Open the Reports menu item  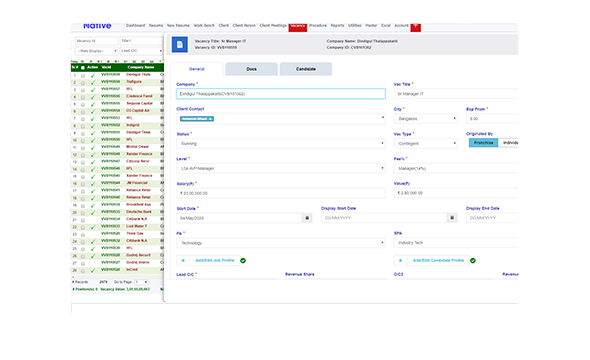(x=338, y=26)
